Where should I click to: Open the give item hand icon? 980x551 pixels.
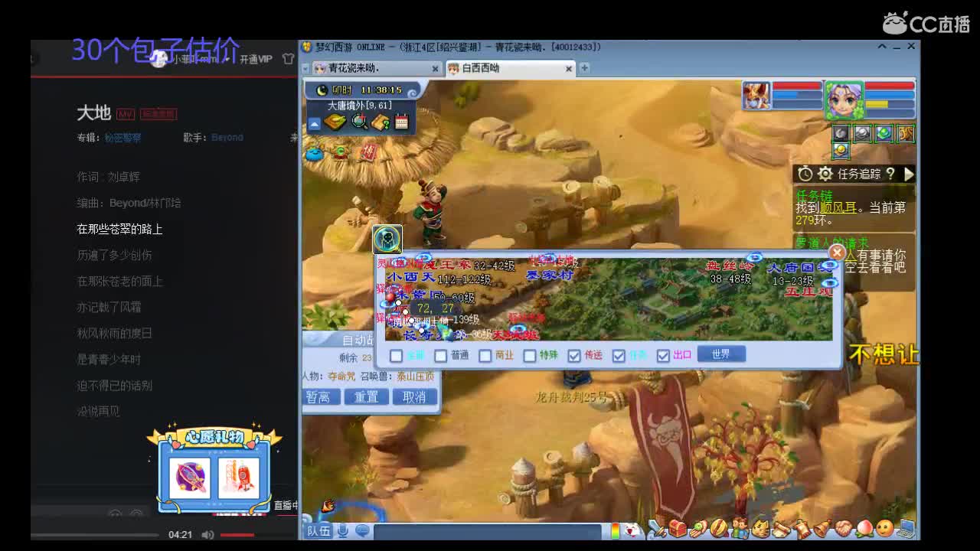tap(698, 529)
